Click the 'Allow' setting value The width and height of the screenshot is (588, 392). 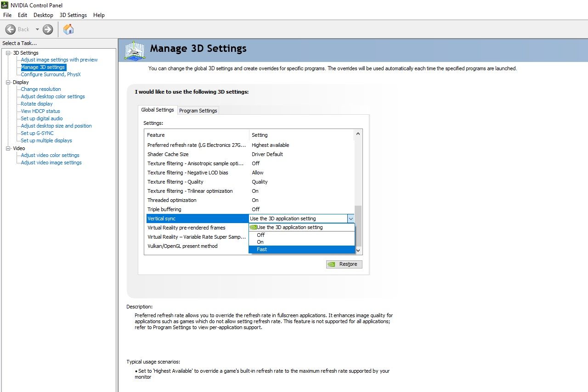click(x=258, y=173)
